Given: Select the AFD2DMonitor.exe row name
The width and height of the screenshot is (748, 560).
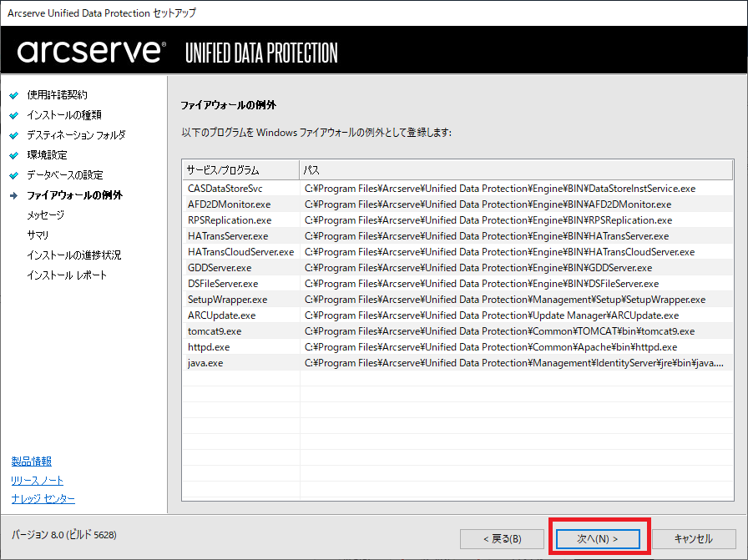Looking at the screenshot, I should click(229, 204).
